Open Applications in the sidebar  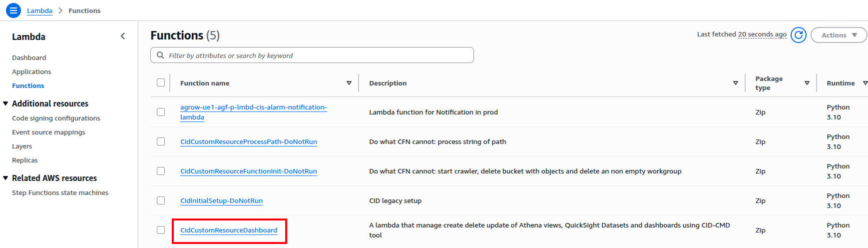pyautogui.click(x=31, y=71)
